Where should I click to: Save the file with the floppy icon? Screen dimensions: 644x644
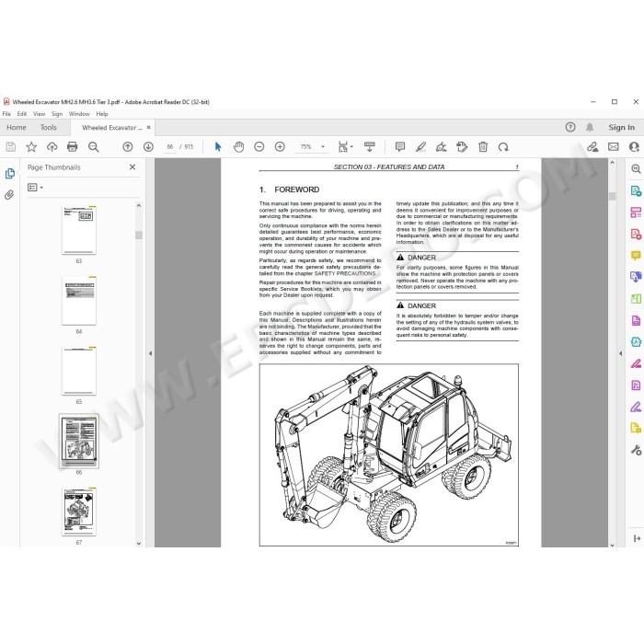click(10, 146)
